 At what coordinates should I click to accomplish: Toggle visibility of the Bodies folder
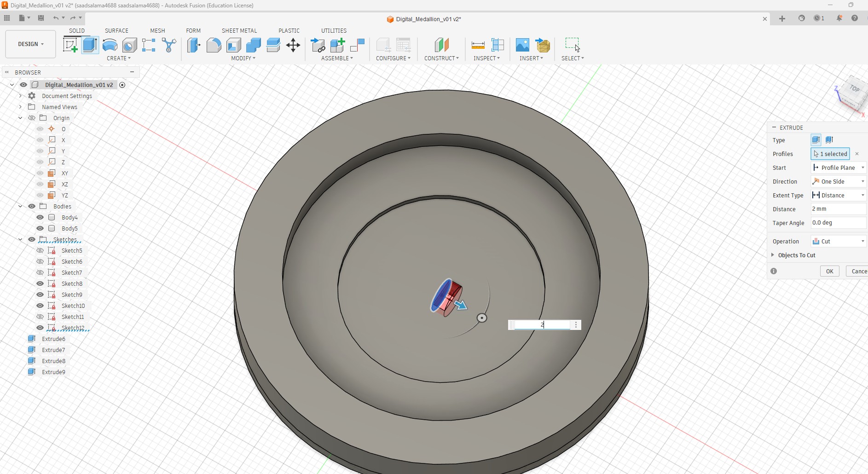[32, 206]
